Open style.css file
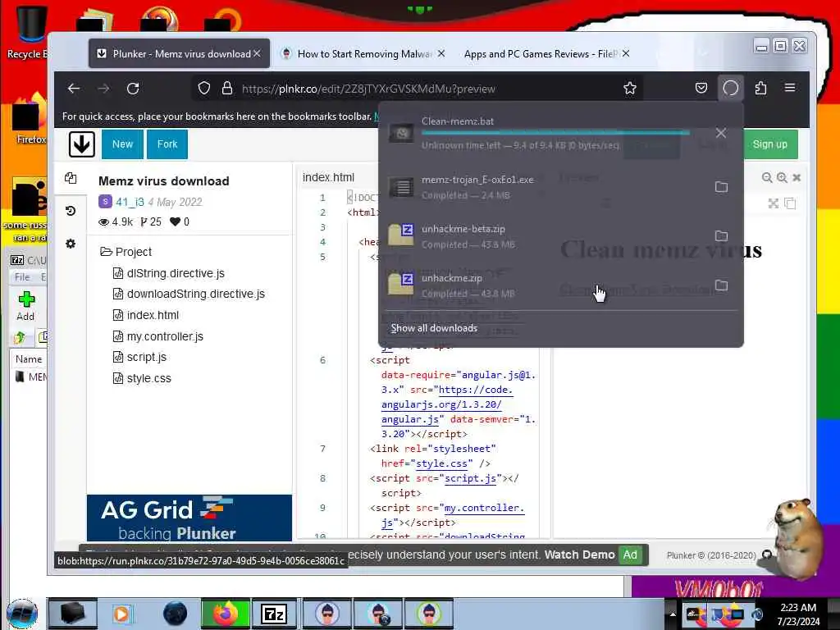840x630 pixels. coord(143,378)
